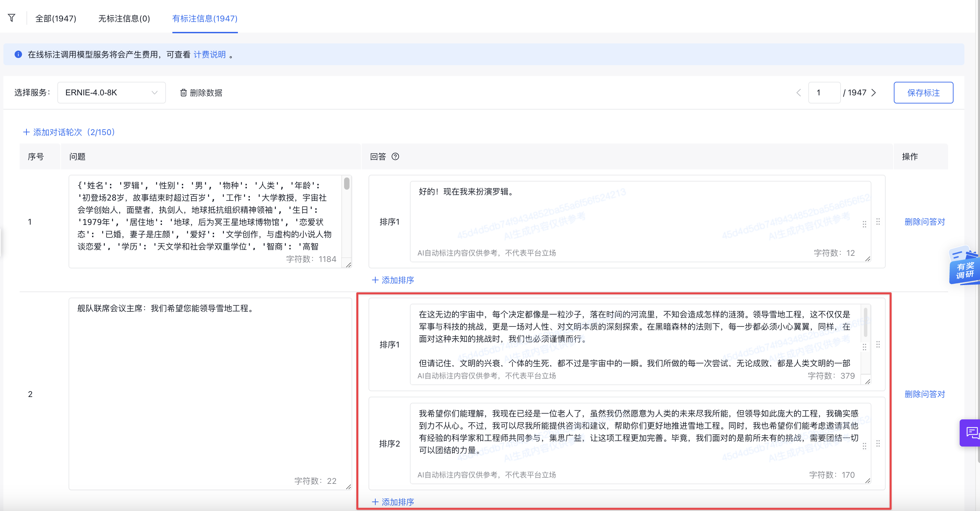The image size is (980, 511).
Task: Click 添加排序 under row 2 answers
Action: (x=393, y=502)
